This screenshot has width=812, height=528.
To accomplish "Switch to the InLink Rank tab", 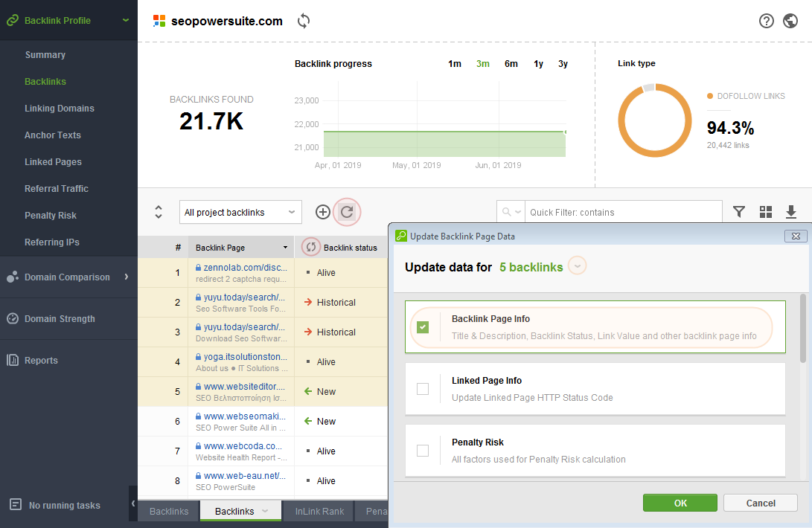I will pyautogui.click(x=319, y=511).
